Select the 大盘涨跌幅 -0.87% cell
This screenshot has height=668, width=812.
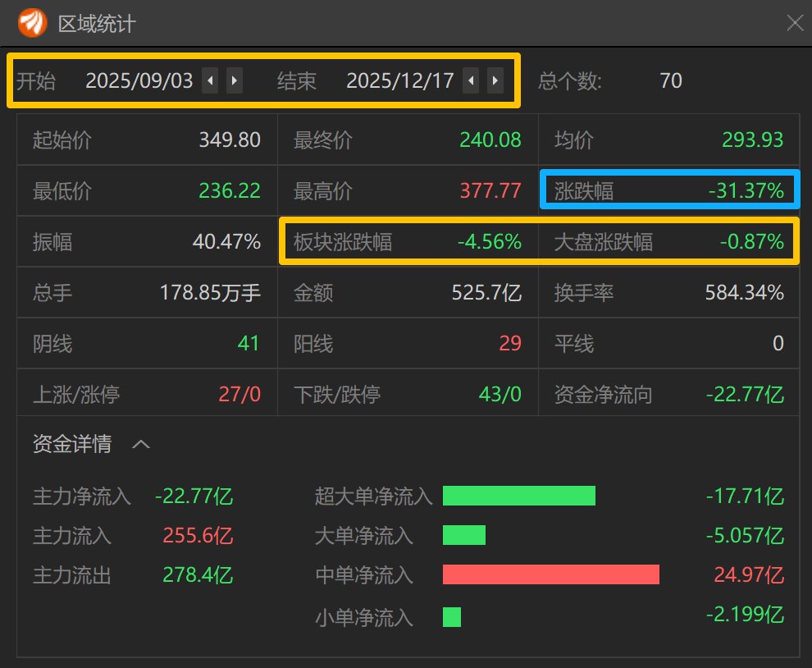tap(668, 241)
